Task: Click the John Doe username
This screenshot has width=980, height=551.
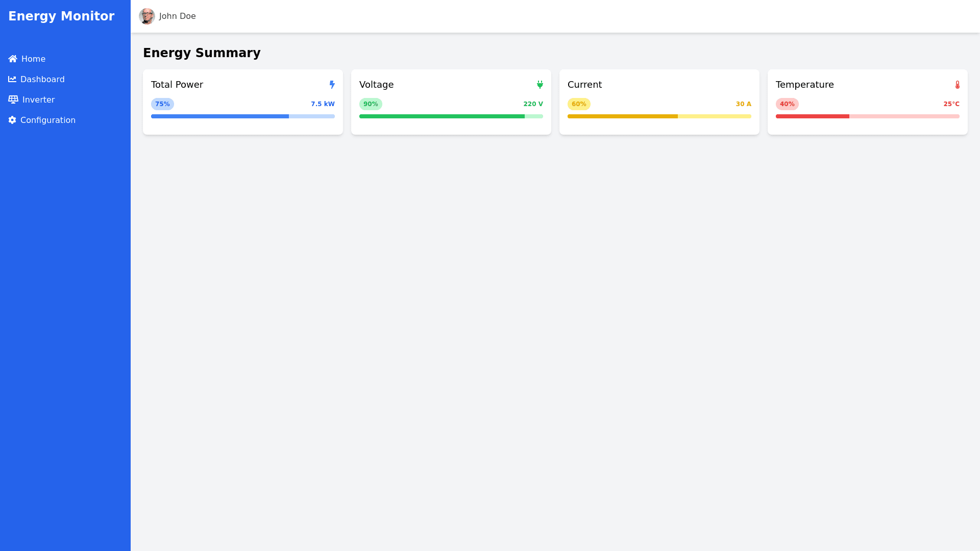Action: pos(177,16)
